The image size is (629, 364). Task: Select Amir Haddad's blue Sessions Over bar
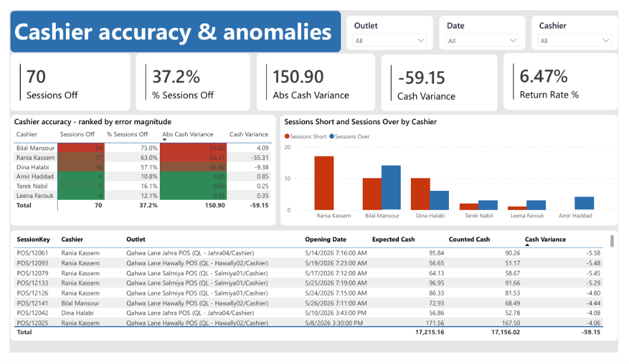[x=584, y=203]
